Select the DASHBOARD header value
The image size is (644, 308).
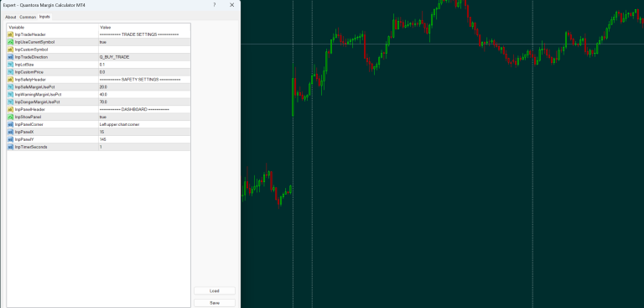(134, 109)
